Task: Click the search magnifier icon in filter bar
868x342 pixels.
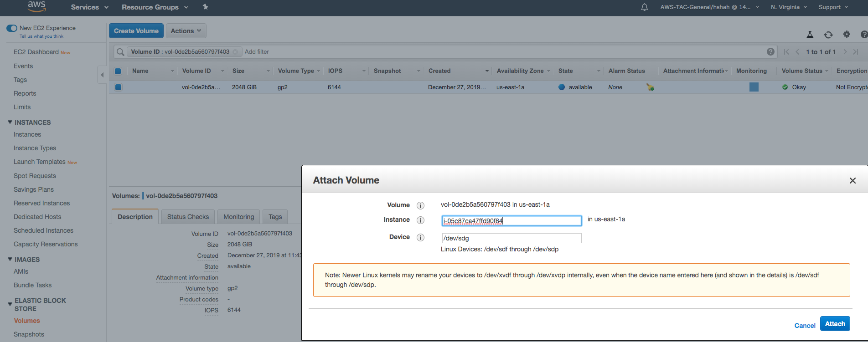Action: [120, 52]
